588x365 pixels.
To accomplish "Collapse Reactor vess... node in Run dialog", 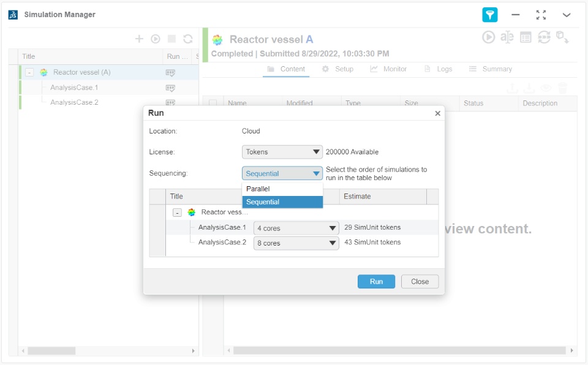I will point(177,213).
